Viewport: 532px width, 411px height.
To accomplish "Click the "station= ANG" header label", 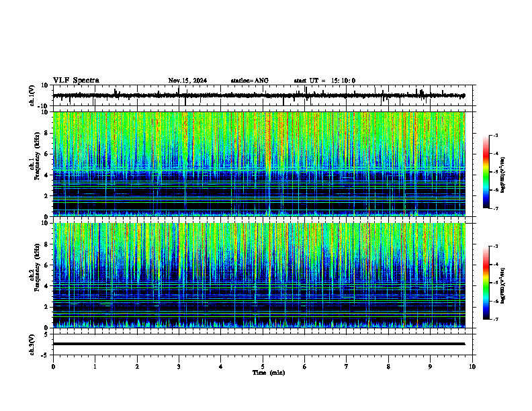I will (x=250, y=81).
